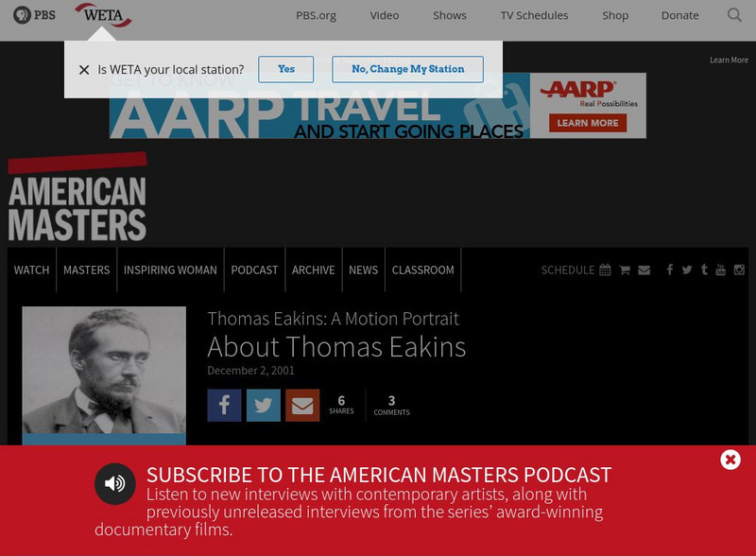Open TV Schedules
This screenshot has height=556, width=756.
click(534, 15)
